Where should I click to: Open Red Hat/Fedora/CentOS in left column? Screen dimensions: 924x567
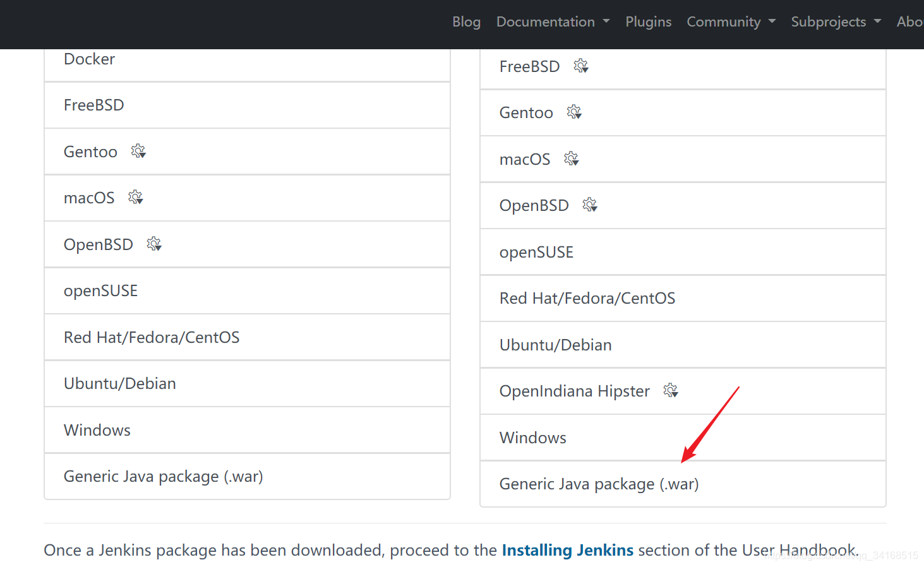(x=247, y=337)
